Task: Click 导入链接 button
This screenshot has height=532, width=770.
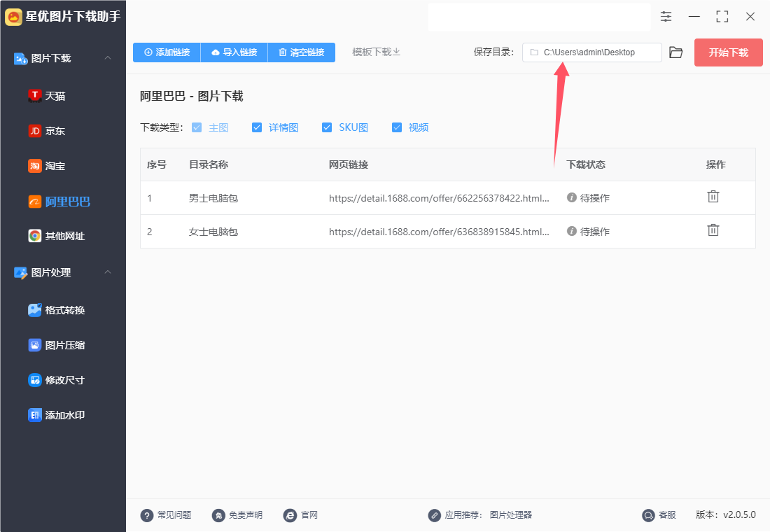Action: tap(234, 52)
